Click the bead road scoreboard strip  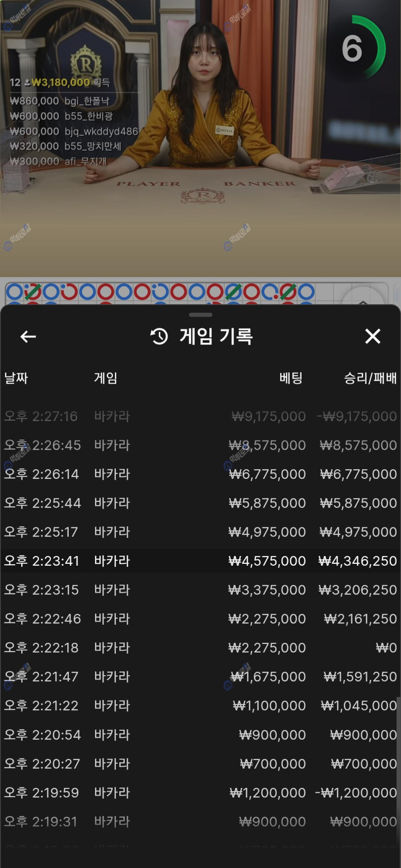pos(163,292)
